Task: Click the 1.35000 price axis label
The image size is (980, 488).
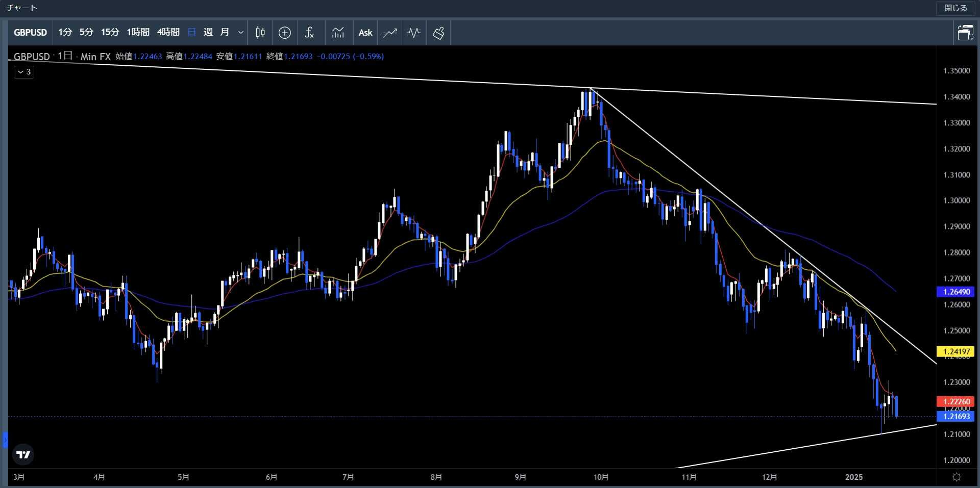Action: [957, 71]
